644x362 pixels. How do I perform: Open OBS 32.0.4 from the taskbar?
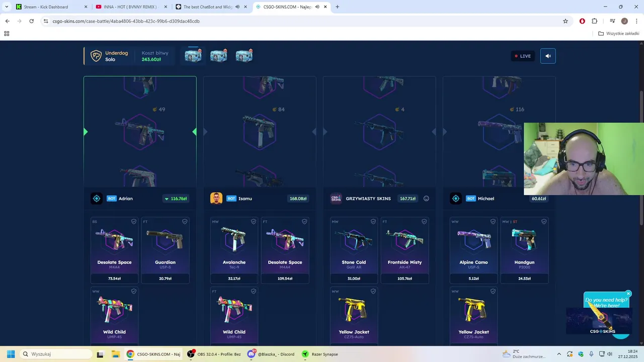[x=213, y=354]
